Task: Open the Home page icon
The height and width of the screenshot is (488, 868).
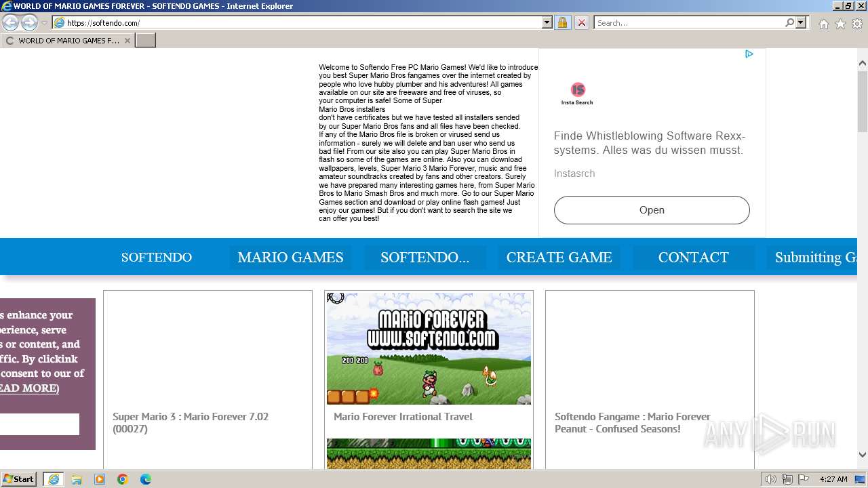Action: point(823,24)
